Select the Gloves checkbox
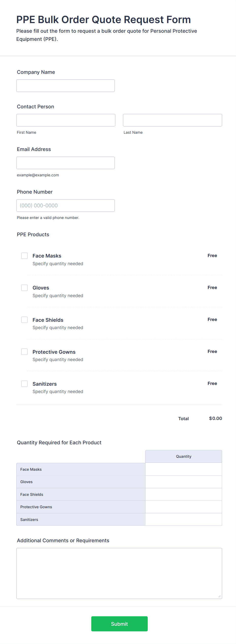 [x=24, y=287]
